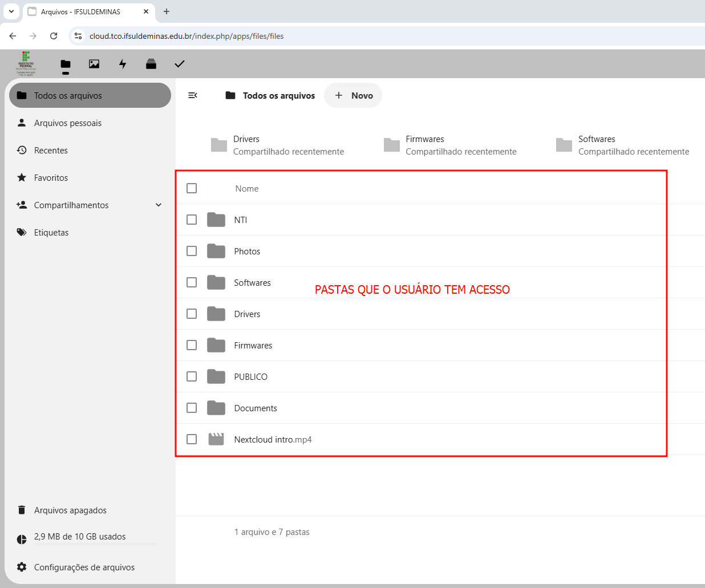Open the Activity lightning bolt icon
705x588 pixels.
(x=123, y=64)
